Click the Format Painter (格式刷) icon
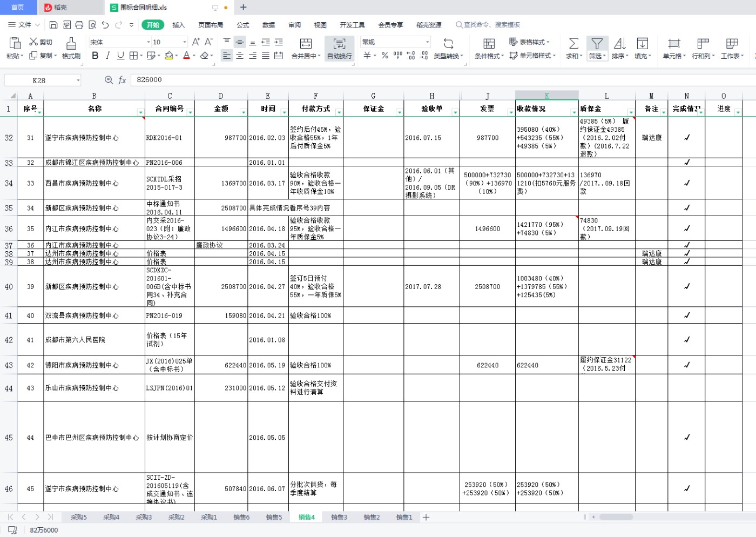The height and width of the screenshot is (537, 756). pyautogui.click(x=71, y=44)
